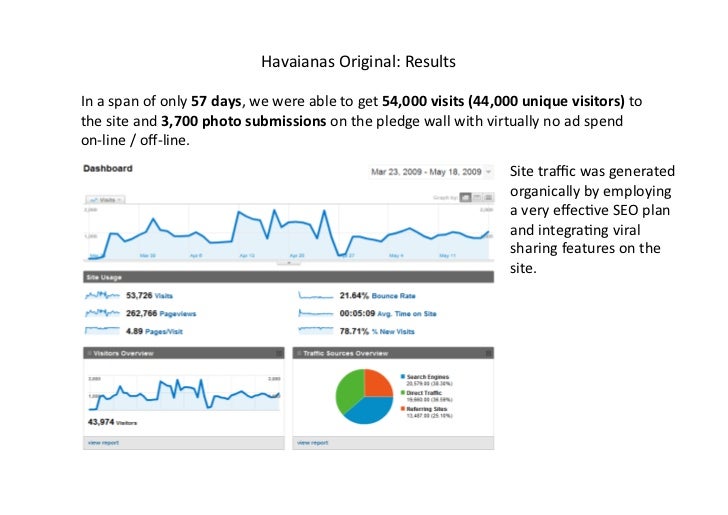Viewport: 728px width, 515px height.
Task: Click the Avg. Time on Site sparkline
Action: click(316, 313)
